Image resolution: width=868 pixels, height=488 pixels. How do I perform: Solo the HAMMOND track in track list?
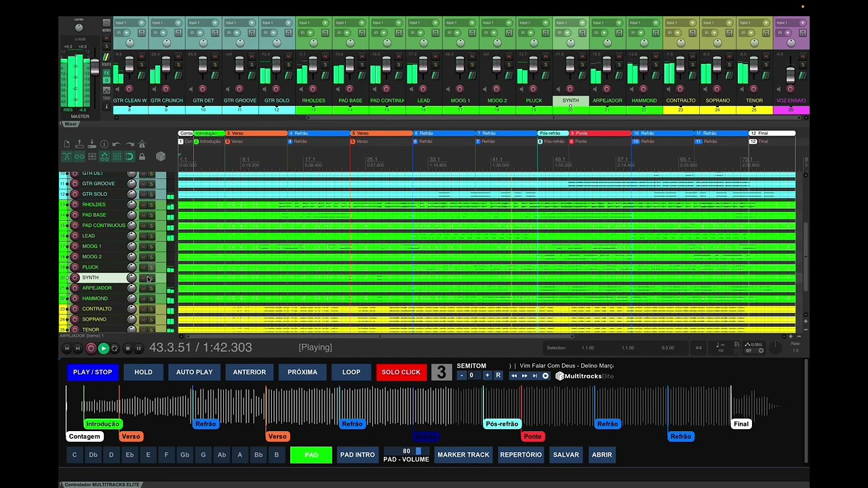tap(151, 298)
